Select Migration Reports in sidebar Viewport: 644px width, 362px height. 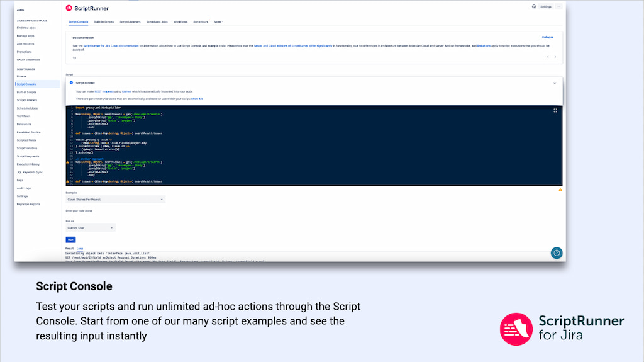pos(28,204)
